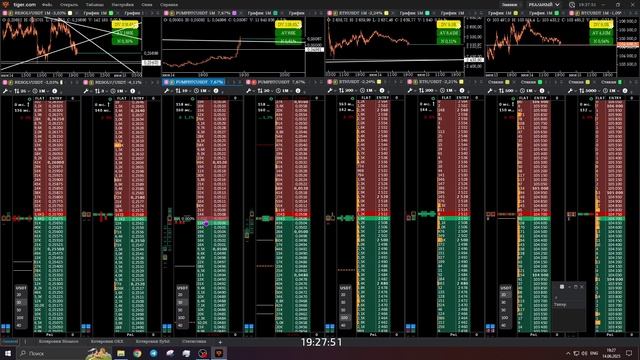The image size is (640, 360).
Task: Select 20 USDT volume in RESOLVUSDT -3,03% order book
Action: point(19,295)
